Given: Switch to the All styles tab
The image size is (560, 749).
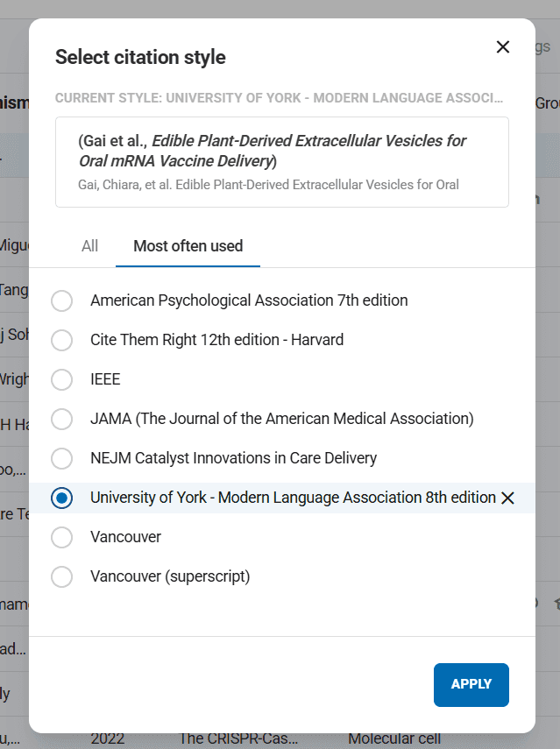Looking at the screenshot, I should coord(89,246).
